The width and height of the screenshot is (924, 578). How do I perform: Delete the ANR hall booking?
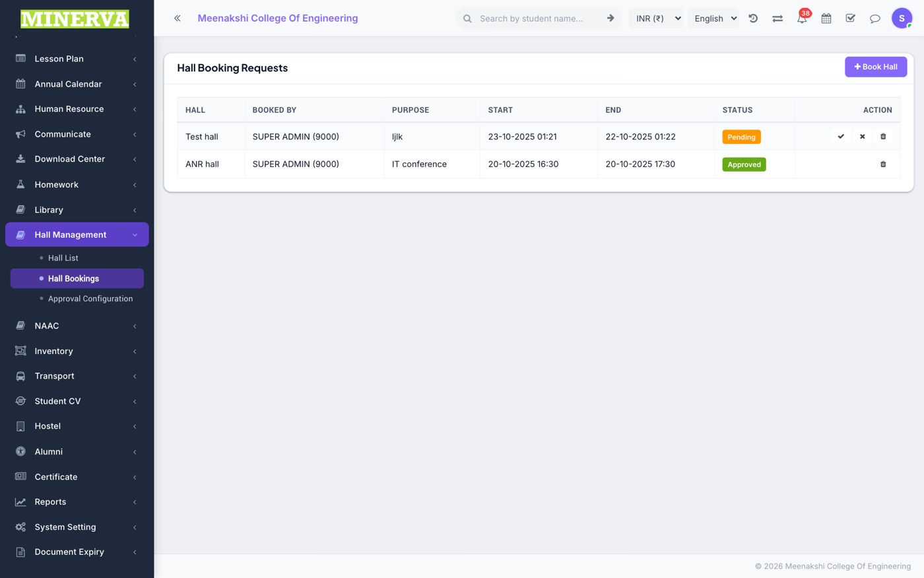pyautogui.click(x=883, y=164)
